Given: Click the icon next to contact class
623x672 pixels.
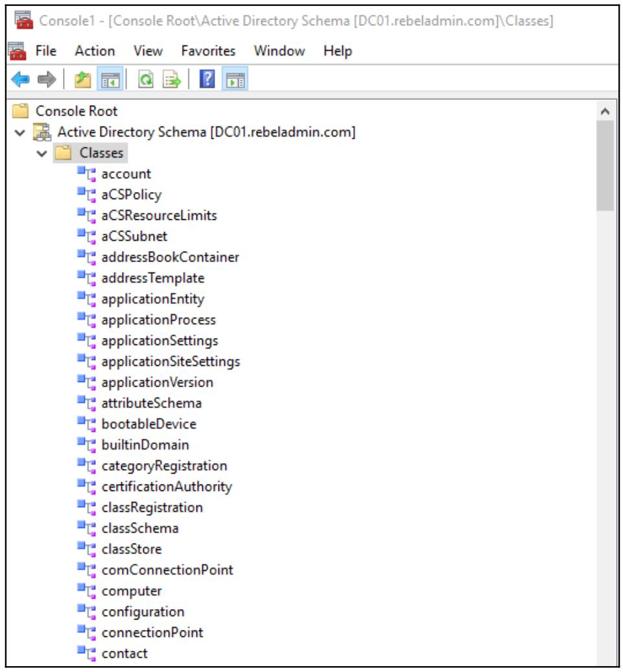Looking at the screenshot, I should (x=86, y=653).
